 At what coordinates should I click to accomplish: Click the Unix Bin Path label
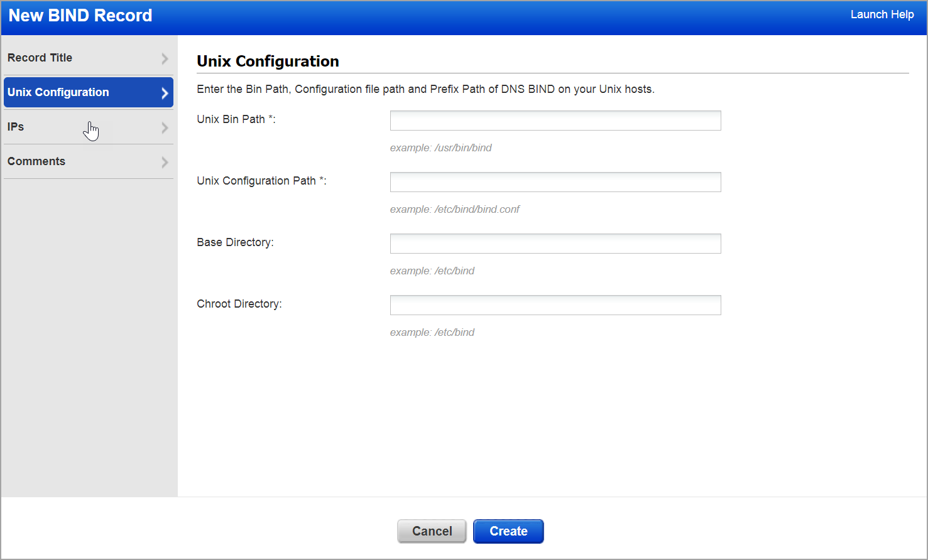(x=236, y=119)
